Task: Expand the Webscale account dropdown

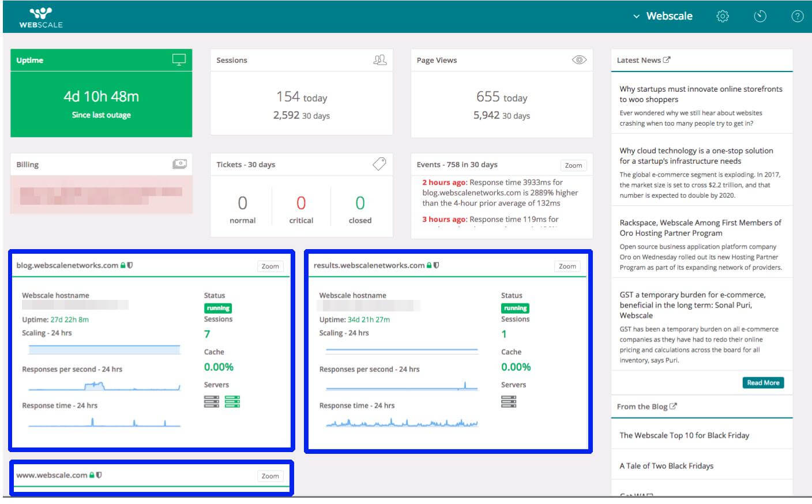Action: click(x=663, y=16)
